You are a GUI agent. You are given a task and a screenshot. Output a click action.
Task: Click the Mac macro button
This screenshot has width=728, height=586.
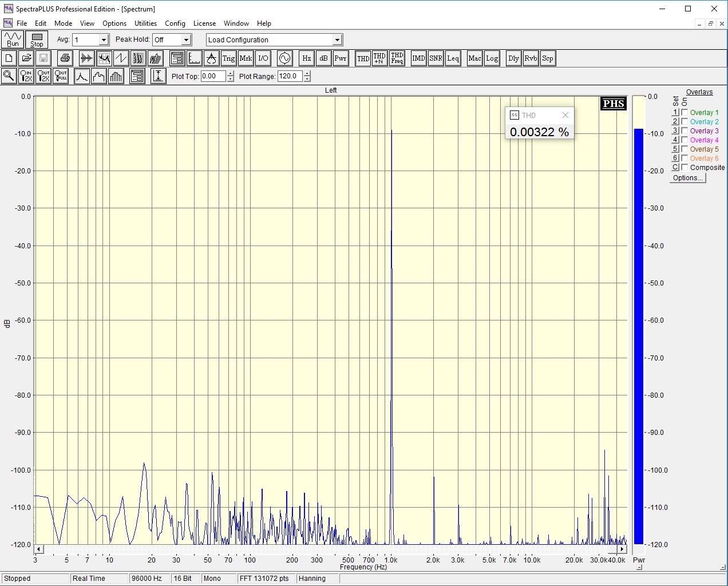pos(475,58)
